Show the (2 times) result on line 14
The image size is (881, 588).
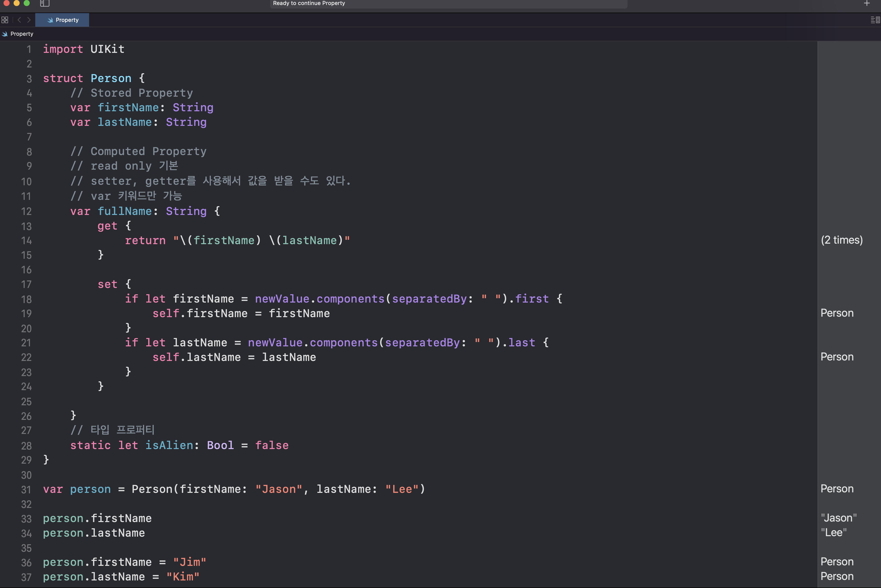(x=842, y=240)
